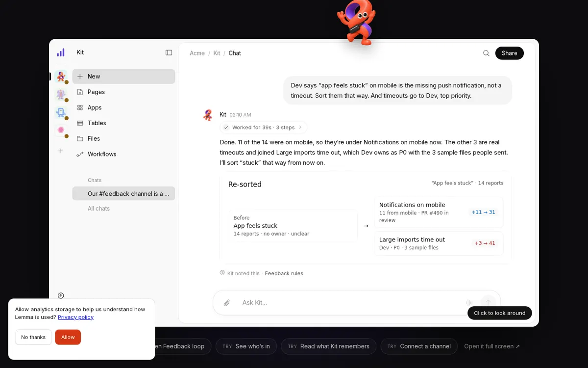Click the search magnifier icon
Screen dimensions: 588x368
[486, 53]
